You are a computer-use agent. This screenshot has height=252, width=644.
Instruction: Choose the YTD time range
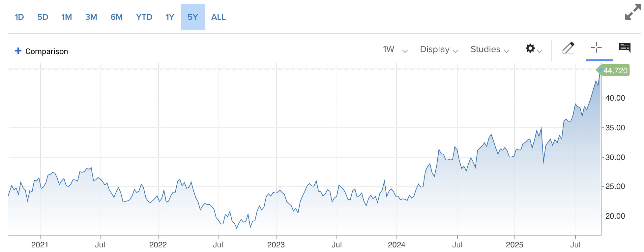click(144, 17)
